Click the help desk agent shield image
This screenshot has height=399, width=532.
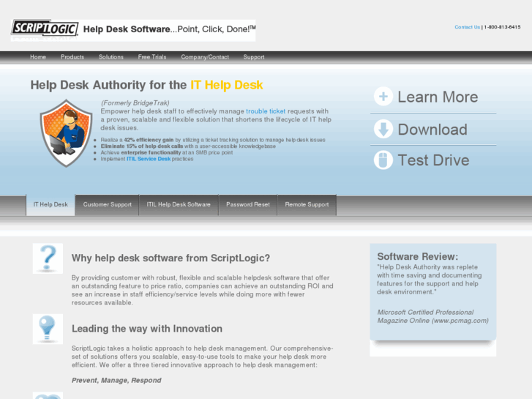pos(66,133)
